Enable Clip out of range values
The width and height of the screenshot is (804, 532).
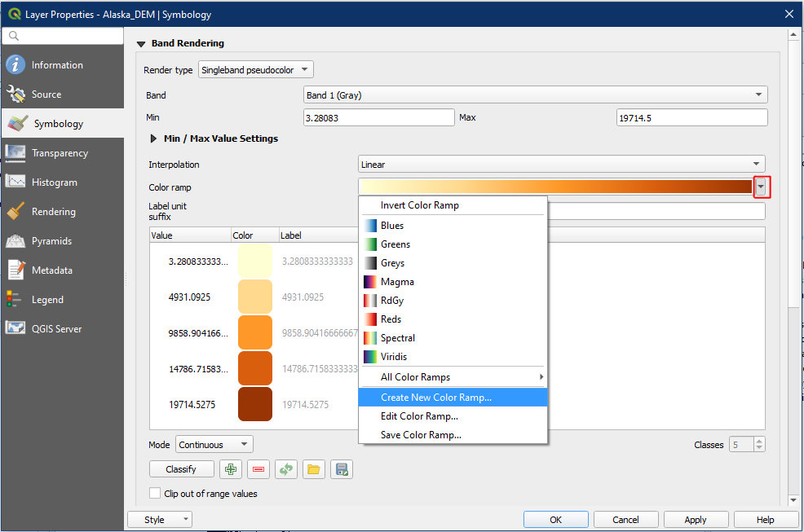pyautogui.click(x=156, y=494)
